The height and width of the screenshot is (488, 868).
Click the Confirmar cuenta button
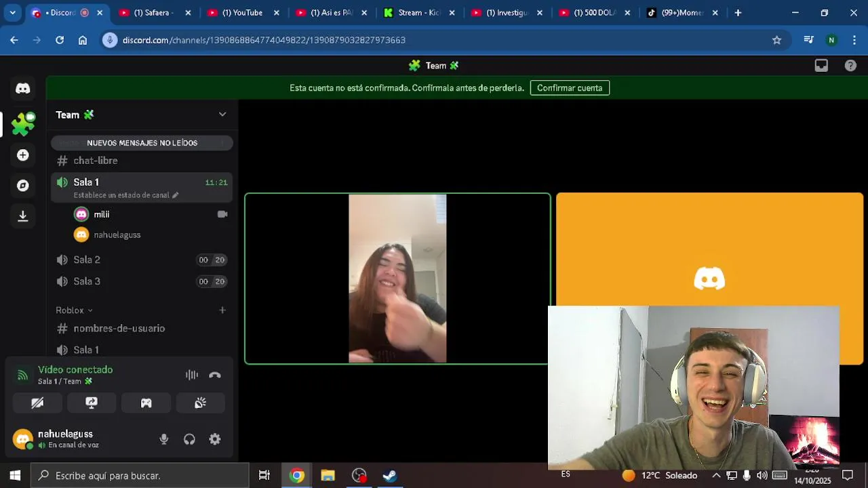(x=570, y=88)
